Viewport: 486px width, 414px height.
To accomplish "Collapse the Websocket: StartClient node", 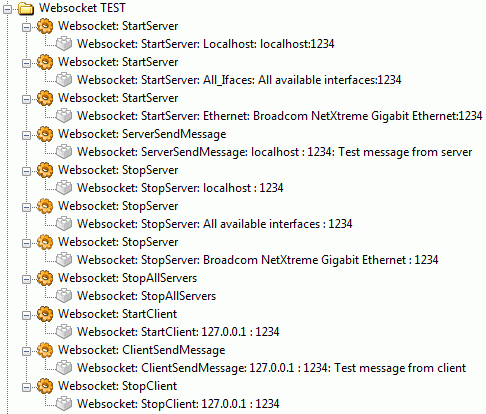I will 26,315.
